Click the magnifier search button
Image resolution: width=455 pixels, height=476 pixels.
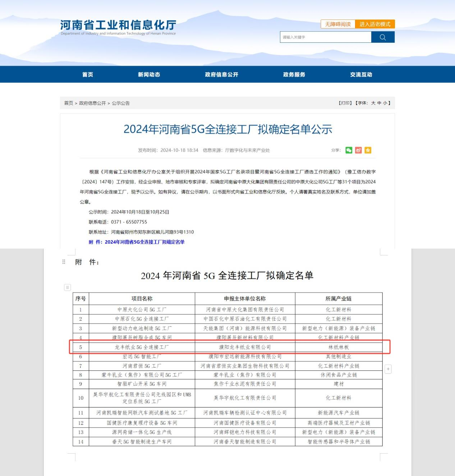pyautogui.click(x=383, y=37)
